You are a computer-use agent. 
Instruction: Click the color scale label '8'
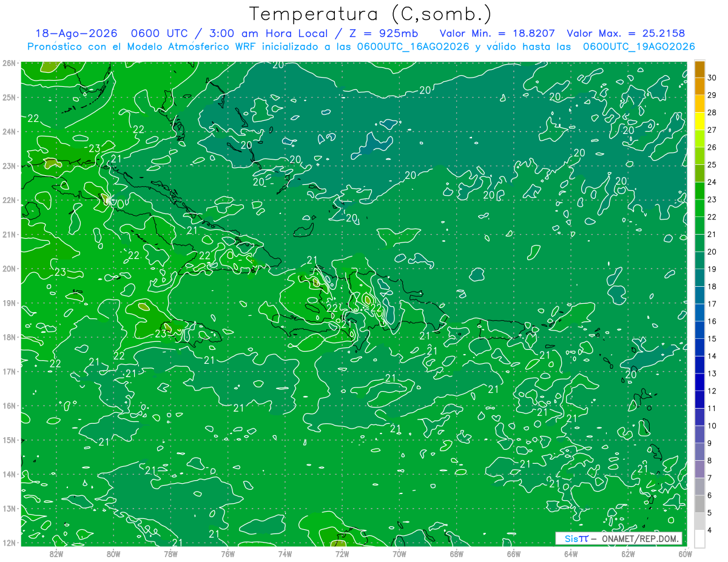click(710, 461)
